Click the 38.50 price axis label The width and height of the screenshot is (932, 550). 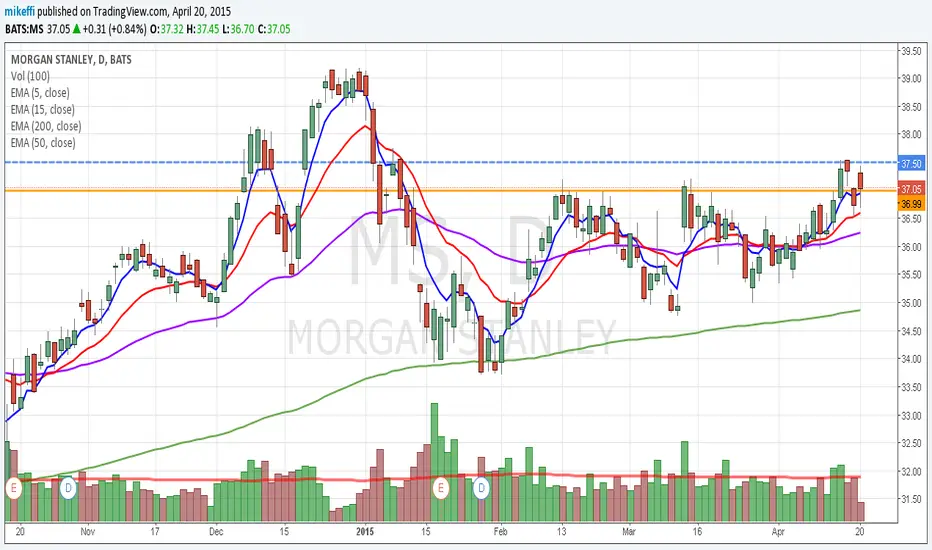pos(911,107)
